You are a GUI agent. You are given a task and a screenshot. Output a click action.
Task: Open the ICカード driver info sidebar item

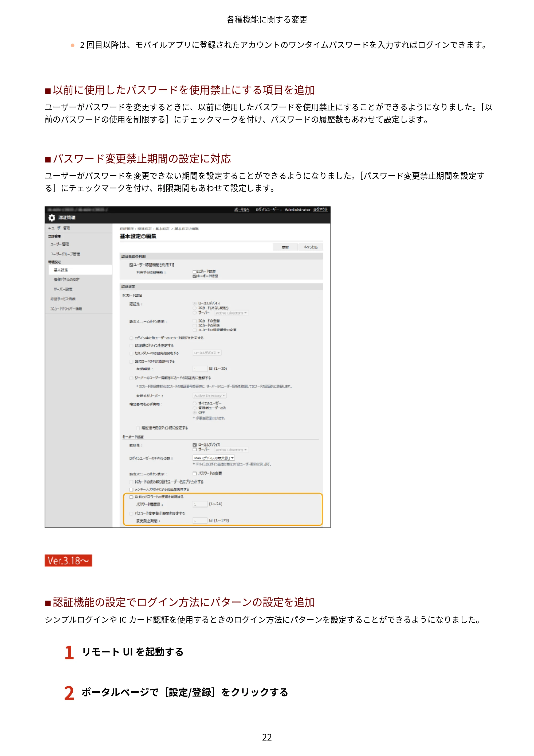click(66, 309)
